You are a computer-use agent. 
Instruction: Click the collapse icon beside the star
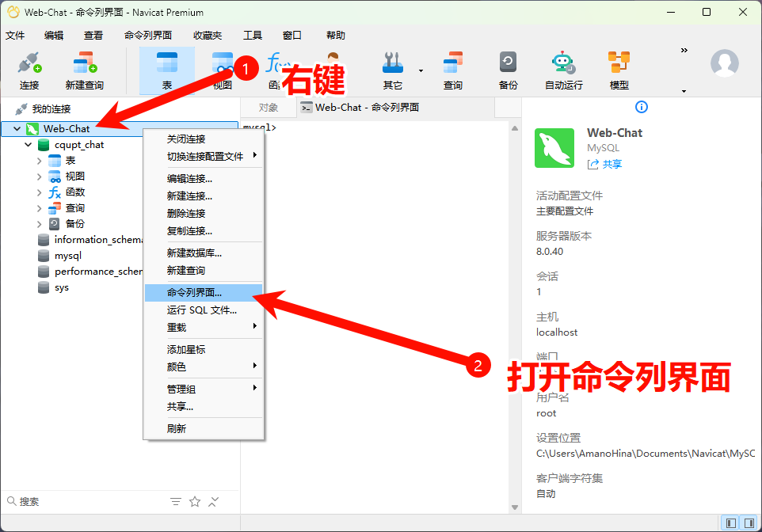tap(213, 501)
